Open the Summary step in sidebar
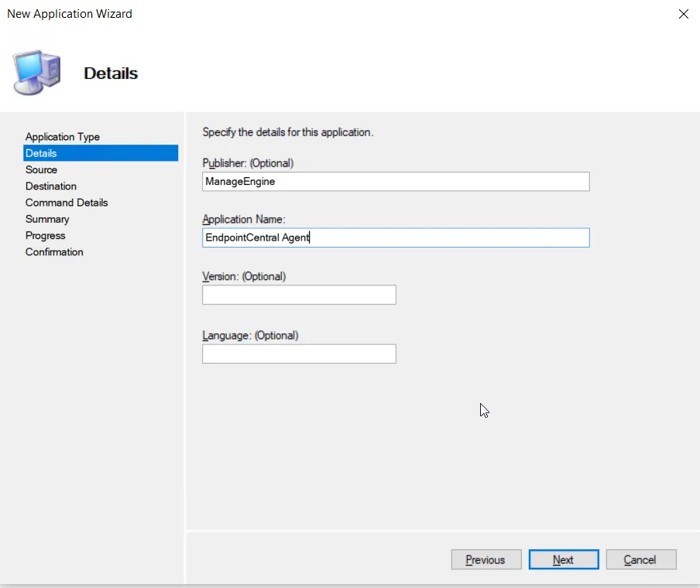 pos(47,219)
